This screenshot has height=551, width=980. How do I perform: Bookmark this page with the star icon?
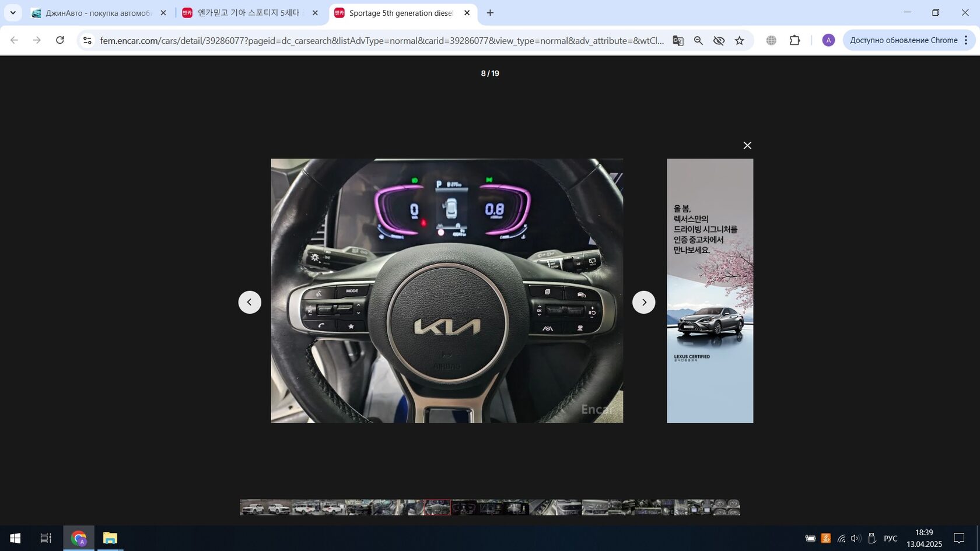click(740, 40)
